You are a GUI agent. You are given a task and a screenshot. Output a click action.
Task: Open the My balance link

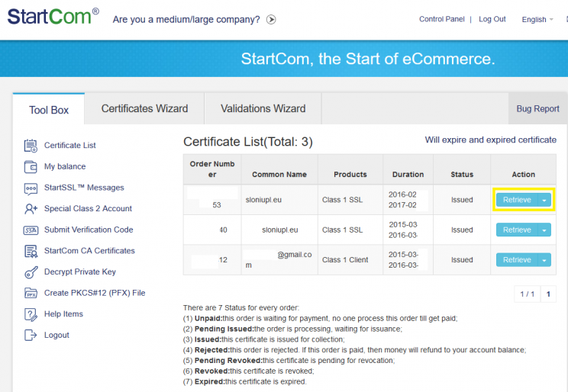coord(65,166)
